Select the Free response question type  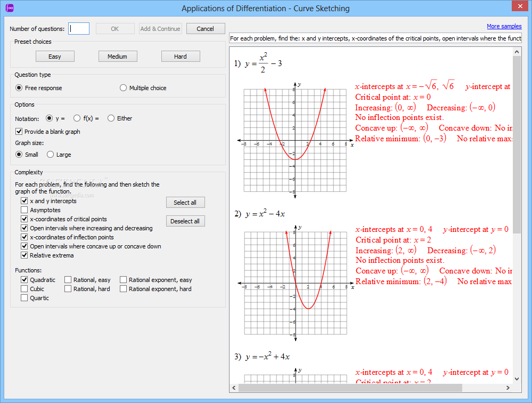[x=39, y=88]
